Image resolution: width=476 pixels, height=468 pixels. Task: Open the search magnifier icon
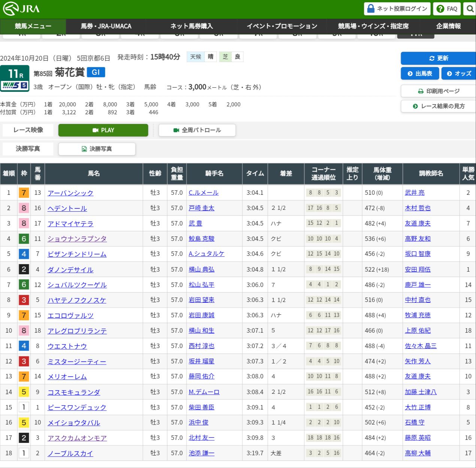click(470, 9)
